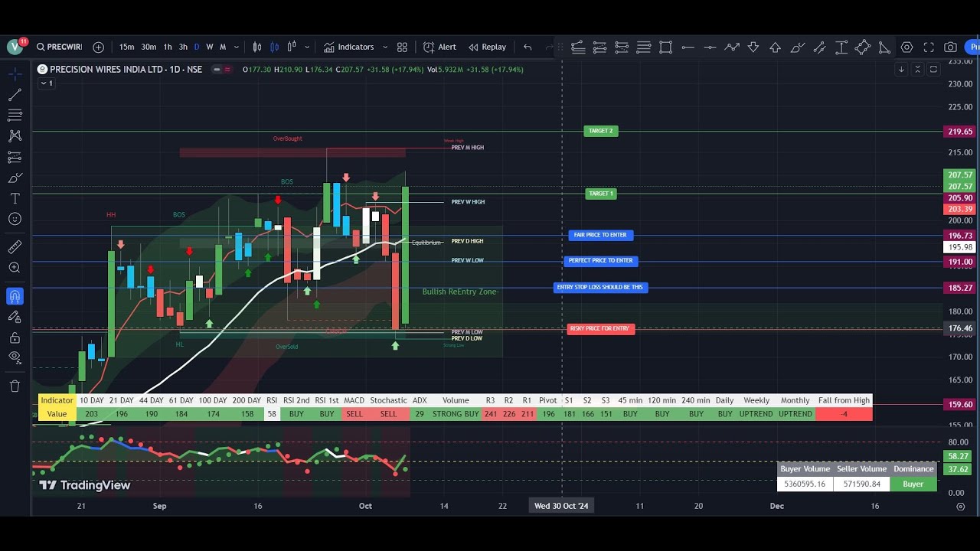Expand the chart style dropdown arrow
The width and height of the screenshot is (980, 551).
[307, 47]
